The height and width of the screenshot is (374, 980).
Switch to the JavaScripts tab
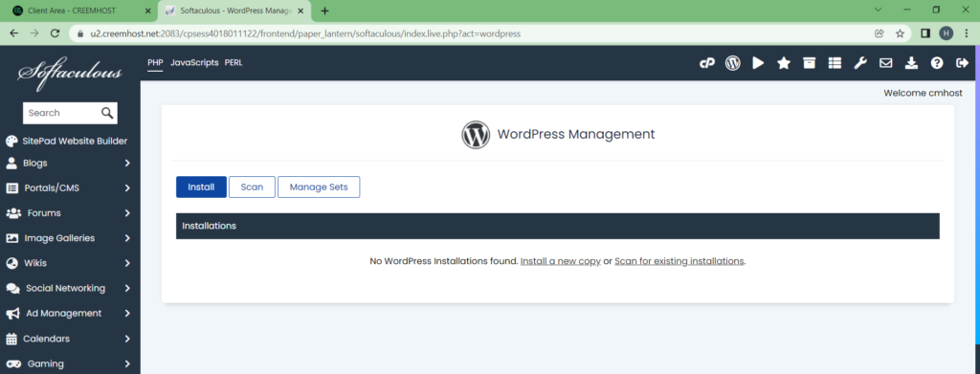[194, 62]
